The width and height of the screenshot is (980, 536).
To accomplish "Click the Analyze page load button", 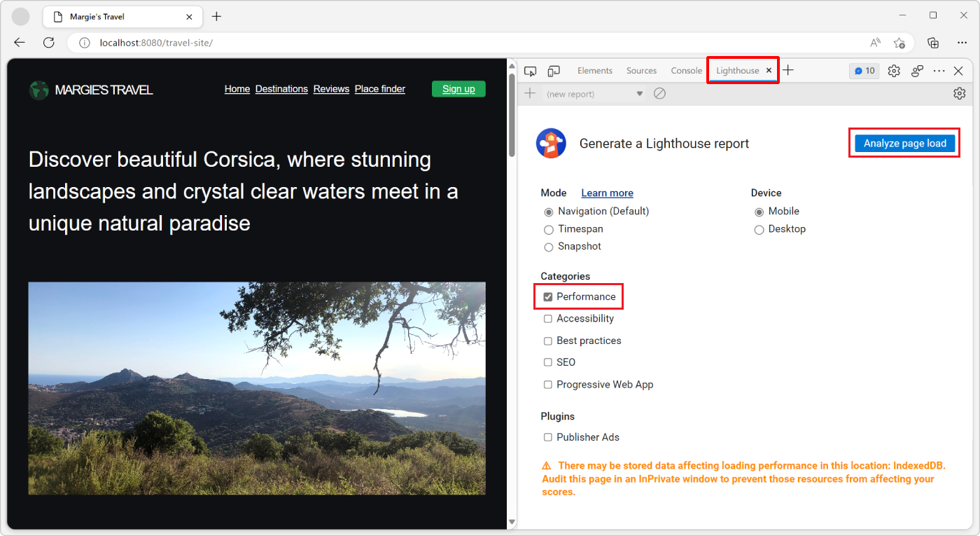I will coord(904,143).
